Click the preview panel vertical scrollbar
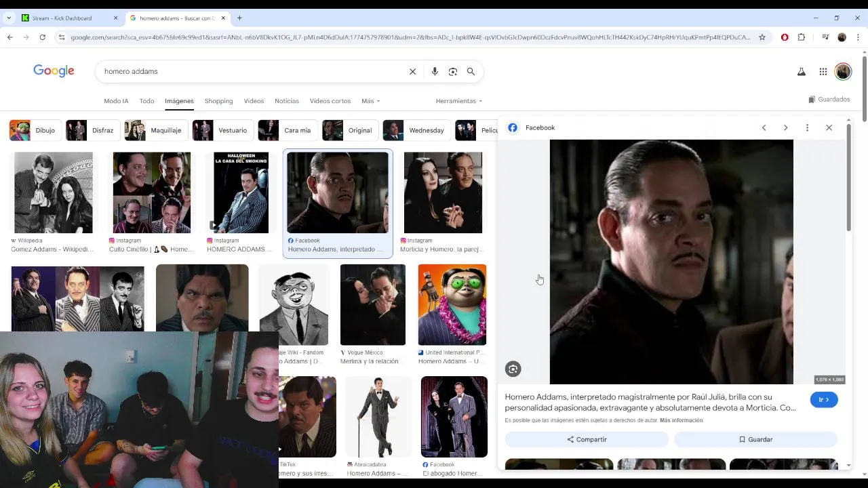 tap(848, 176)
